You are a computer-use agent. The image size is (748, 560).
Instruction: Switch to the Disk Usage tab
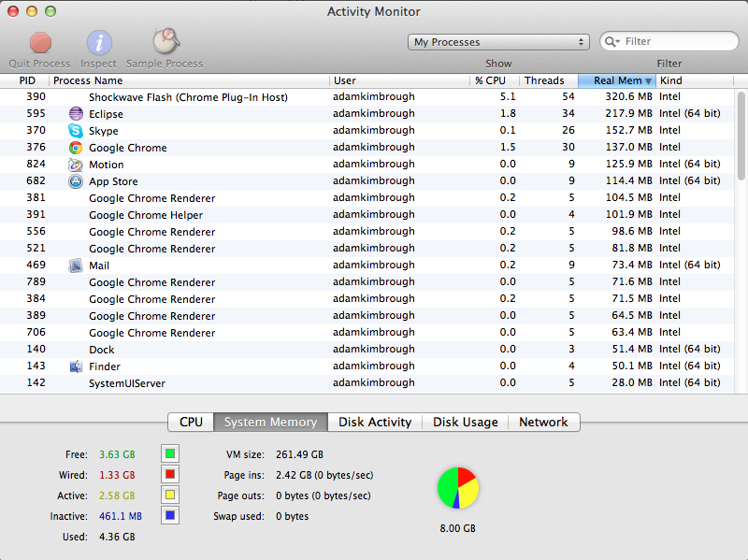(x=465, y=423)
